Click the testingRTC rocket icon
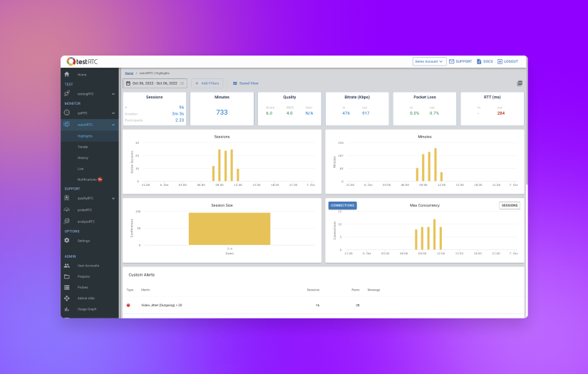The height and width of the screenshot is (374, 588). [x=67, y=94]
